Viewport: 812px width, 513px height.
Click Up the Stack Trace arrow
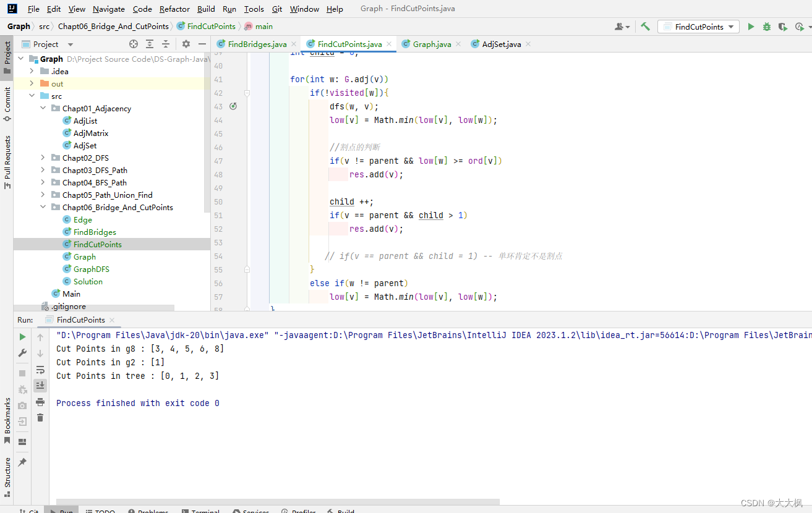tap(40, 337)
